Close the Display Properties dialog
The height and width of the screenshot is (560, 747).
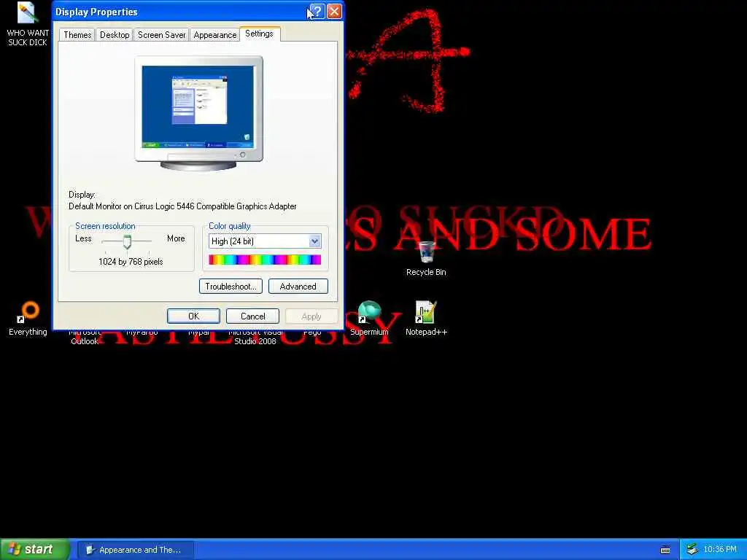pyautogui.click(x=334, y=12)
